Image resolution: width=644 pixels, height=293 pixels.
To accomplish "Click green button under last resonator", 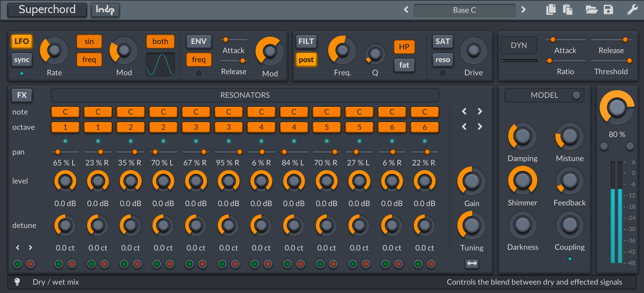I will [418, 264].
